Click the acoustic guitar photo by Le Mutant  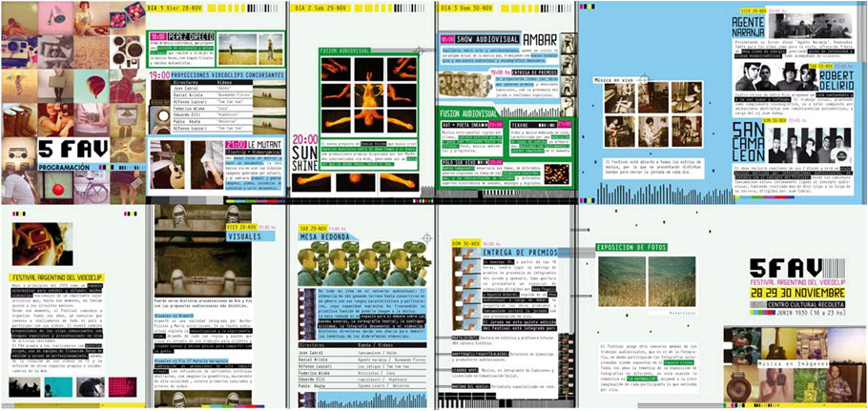168,164
